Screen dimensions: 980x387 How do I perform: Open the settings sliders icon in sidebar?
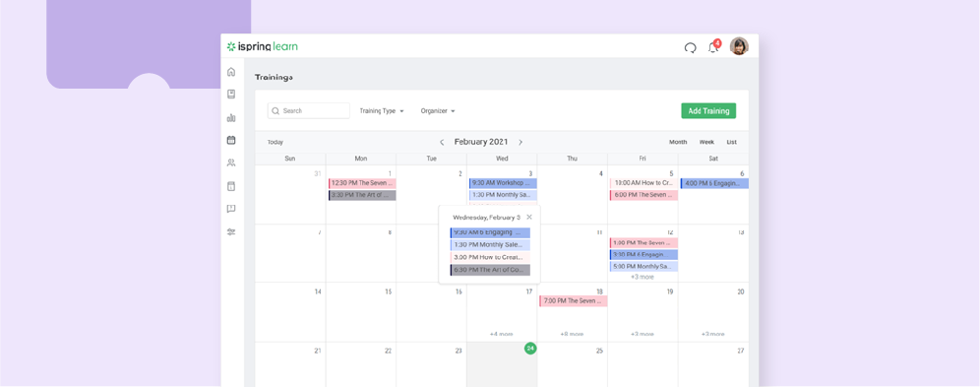pos(231,232)
